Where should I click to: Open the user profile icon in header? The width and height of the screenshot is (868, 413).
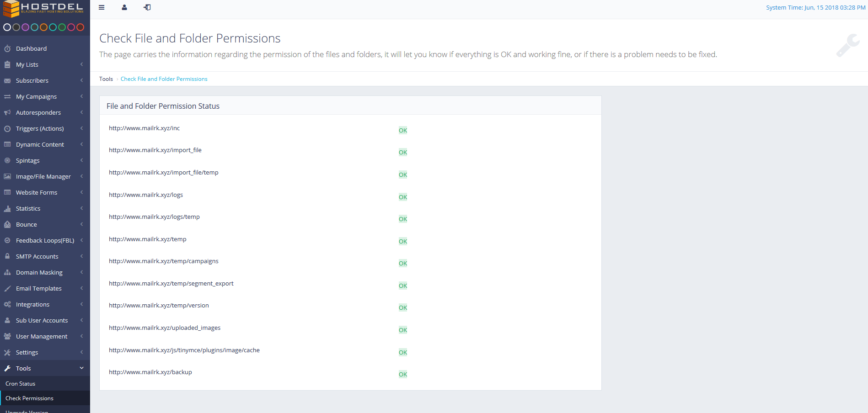[124, 7]
